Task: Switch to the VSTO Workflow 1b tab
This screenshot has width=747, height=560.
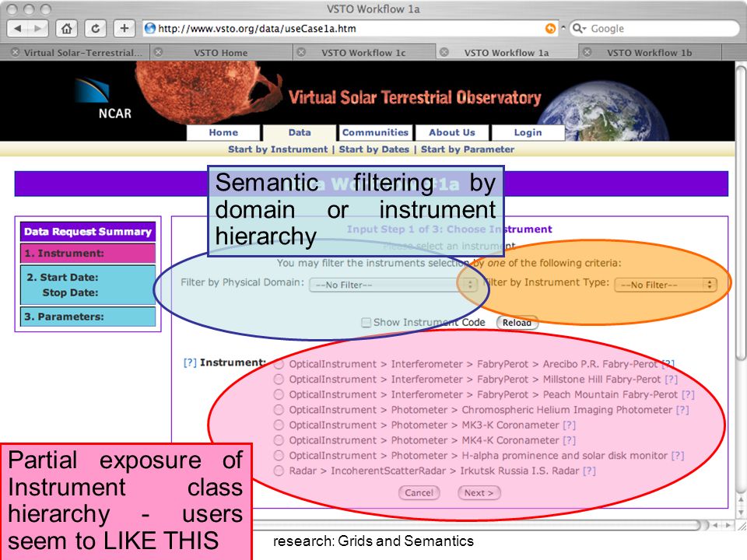Action: tap(649, 52)
